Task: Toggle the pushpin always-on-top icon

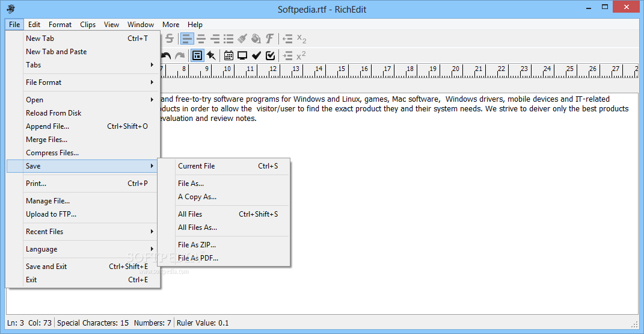Action: tap(211, 55)
